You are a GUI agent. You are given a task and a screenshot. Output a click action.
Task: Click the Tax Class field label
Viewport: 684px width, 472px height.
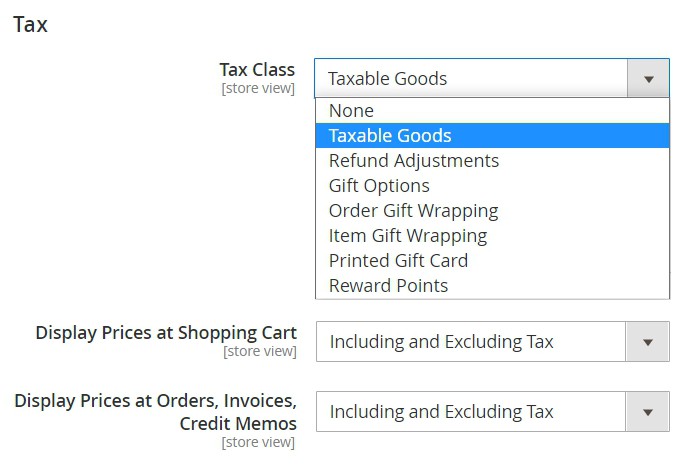coord(257,70)
